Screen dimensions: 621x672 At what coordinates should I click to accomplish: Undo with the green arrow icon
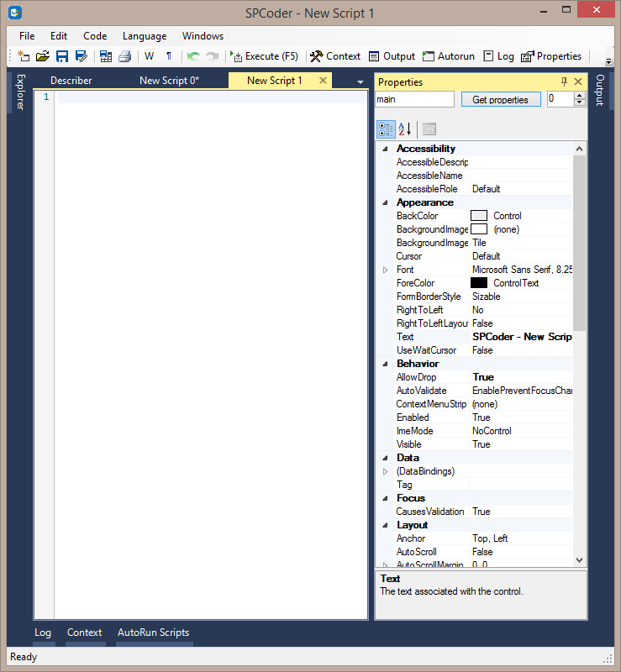tap(193, 56)
